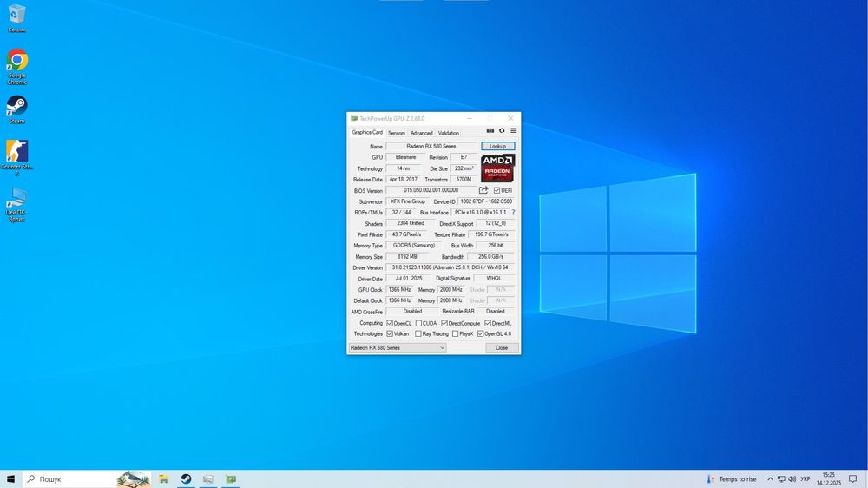
Task: Click the Bus Interface question mark
Action: pos(513,212)
